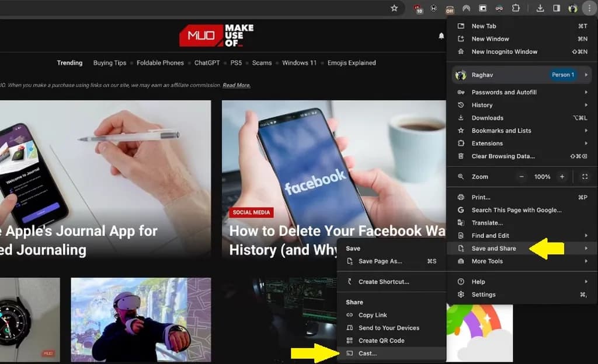Click the profile avatar in the toolbar

pos(573,8)
